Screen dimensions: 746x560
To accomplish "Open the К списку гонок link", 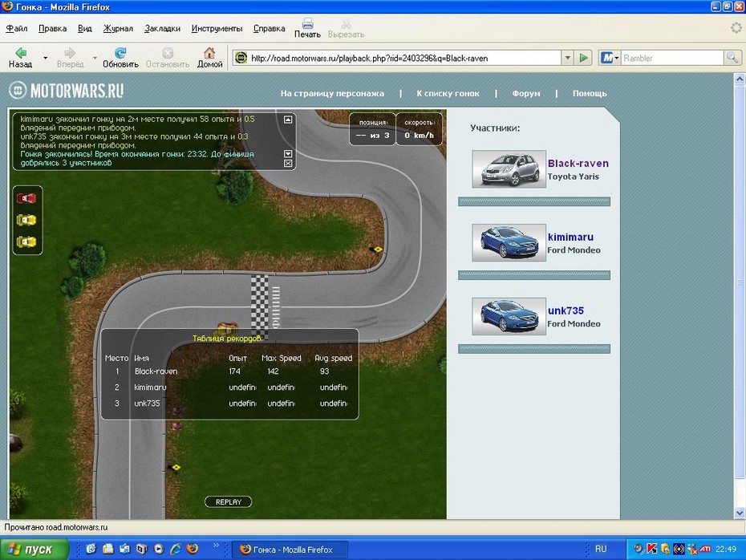I will pyautogui.click(x=448, y=93).
